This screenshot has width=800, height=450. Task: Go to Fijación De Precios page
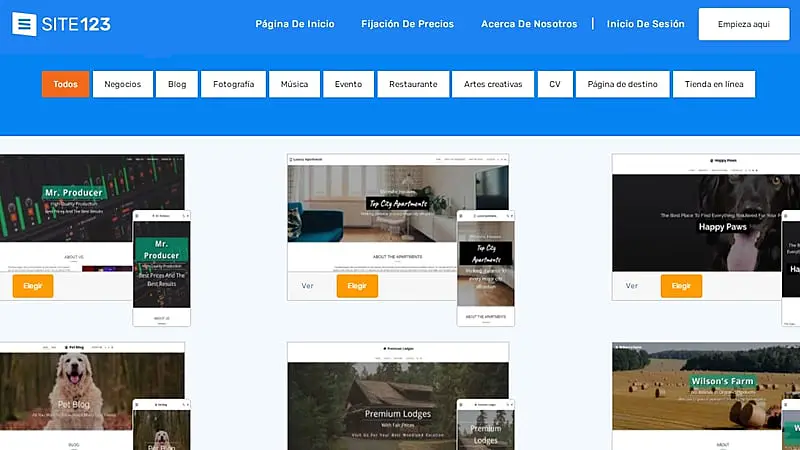click(407, 24)
